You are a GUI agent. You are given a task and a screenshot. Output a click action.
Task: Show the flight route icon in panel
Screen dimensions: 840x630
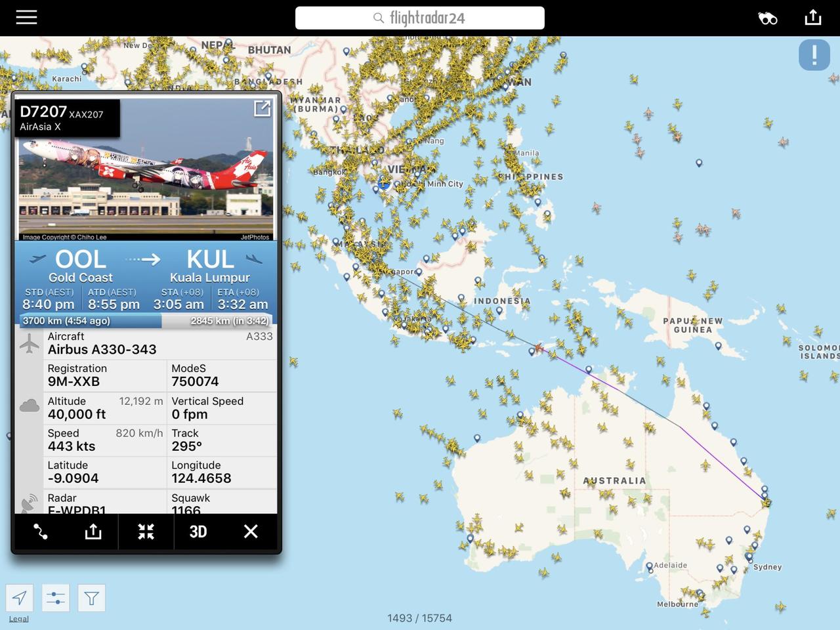click(x=41, y=532)
